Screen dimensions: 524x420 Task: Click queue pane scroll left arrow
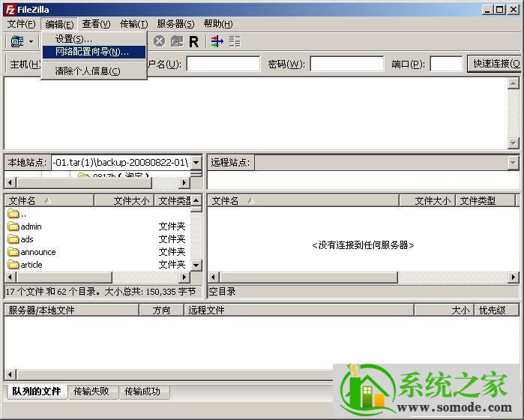(x=10, y=374)
